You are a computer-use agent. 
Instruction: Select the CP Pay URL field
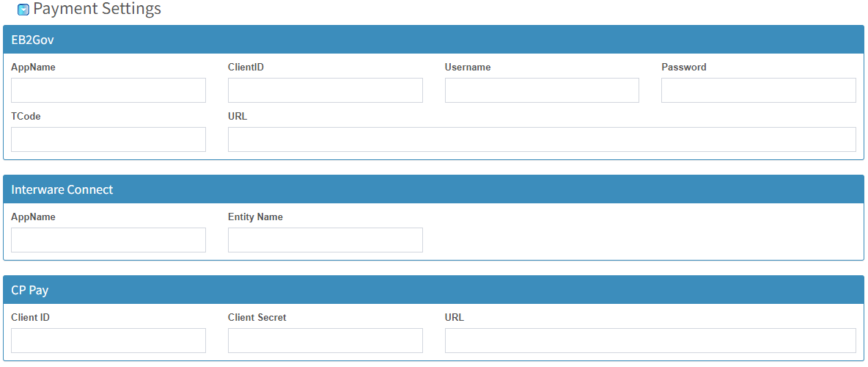coord(650,341)
